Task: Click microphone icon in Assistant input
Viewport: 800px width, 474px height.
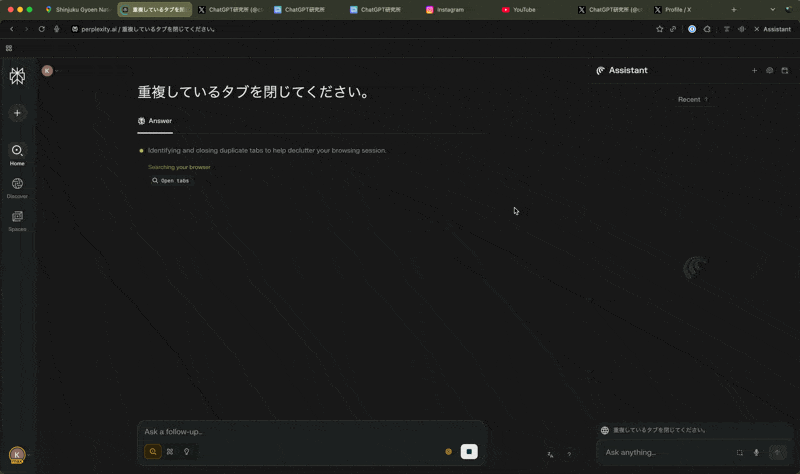Action: (x=756, y=453)
